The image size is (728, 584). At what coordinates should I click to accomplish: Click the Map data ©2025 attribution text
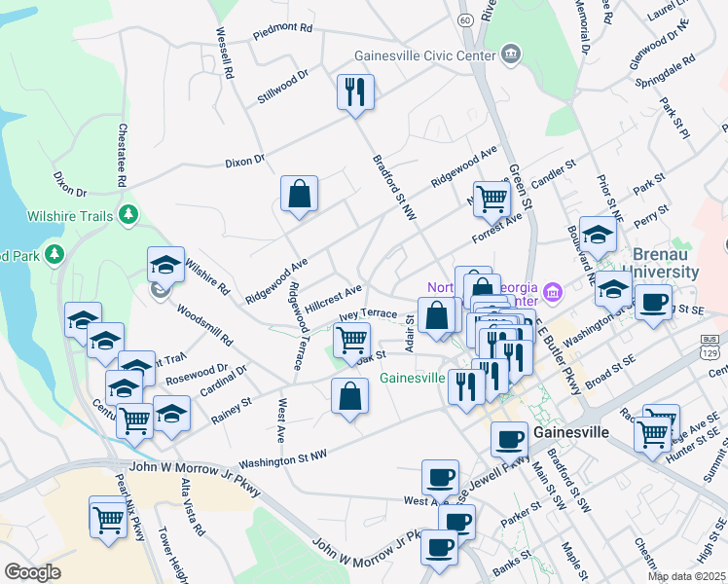[x=685, y=576]
